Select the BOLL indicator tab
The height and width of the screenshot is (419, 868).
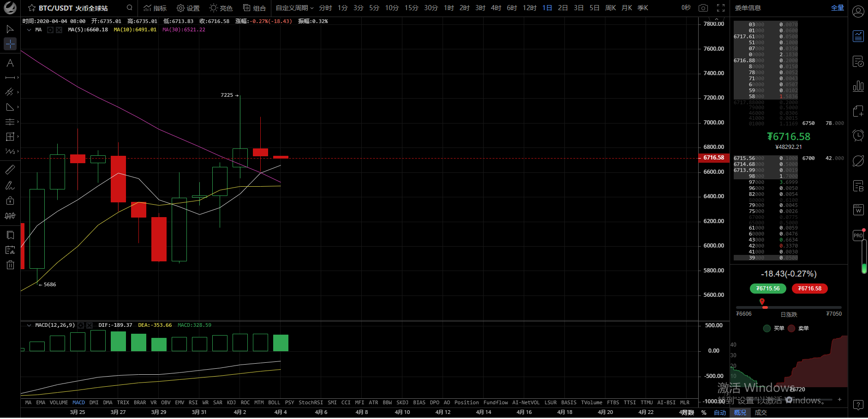274,402
